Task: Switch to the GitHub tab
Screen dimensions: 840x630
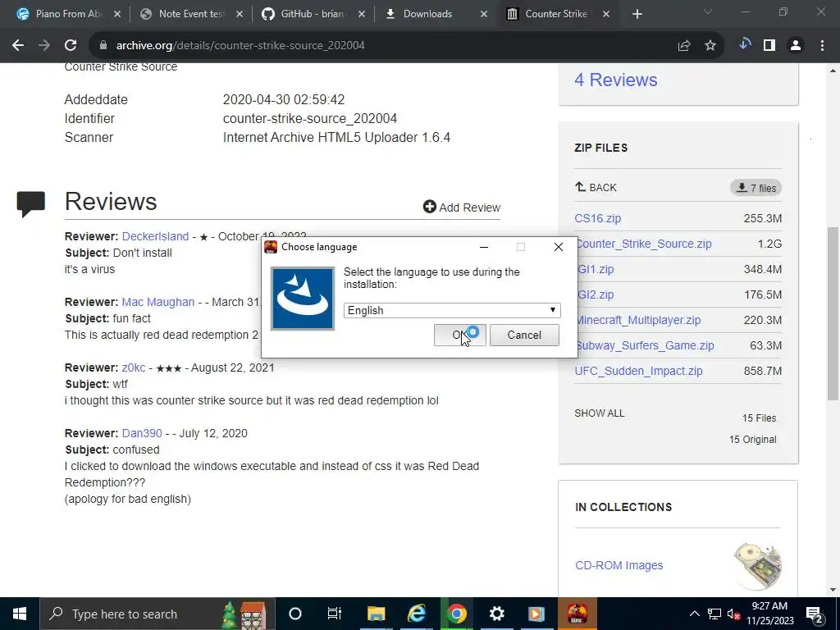Action: 313,15
